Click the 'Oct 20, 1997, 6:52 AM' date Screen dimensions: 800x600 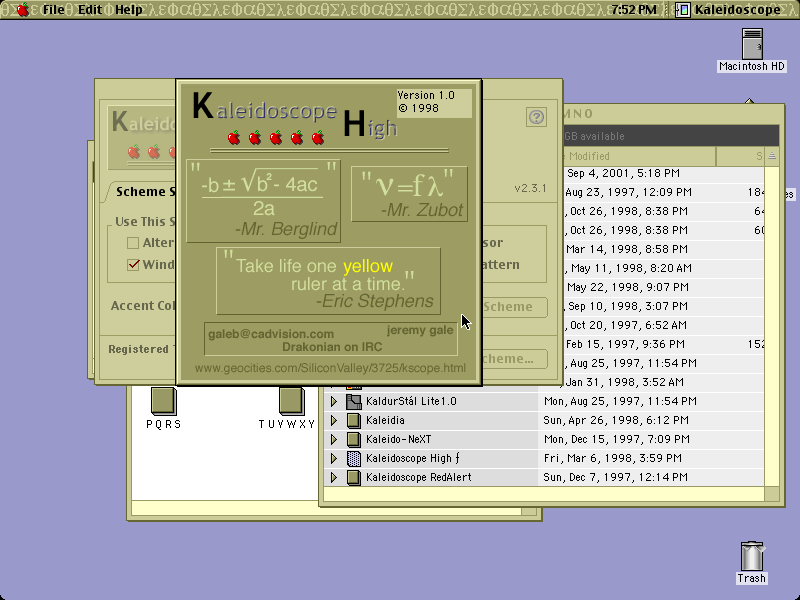coord(629,325)
